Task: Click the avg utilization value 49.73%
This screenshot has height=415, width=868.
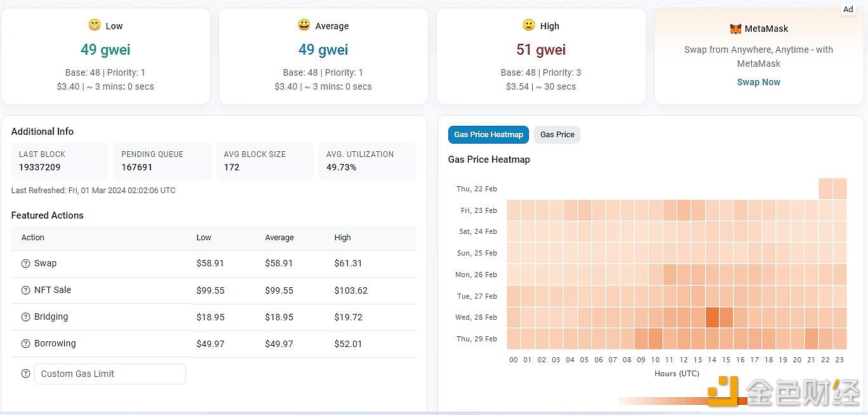Action: click(342, 168)
